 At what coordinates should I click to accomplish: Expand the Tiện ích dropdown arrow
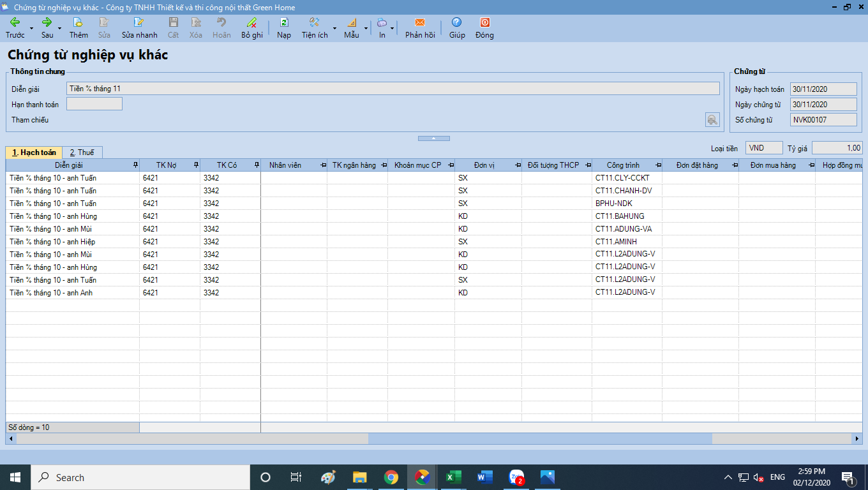pyautogui.click(x=334, y=28)
